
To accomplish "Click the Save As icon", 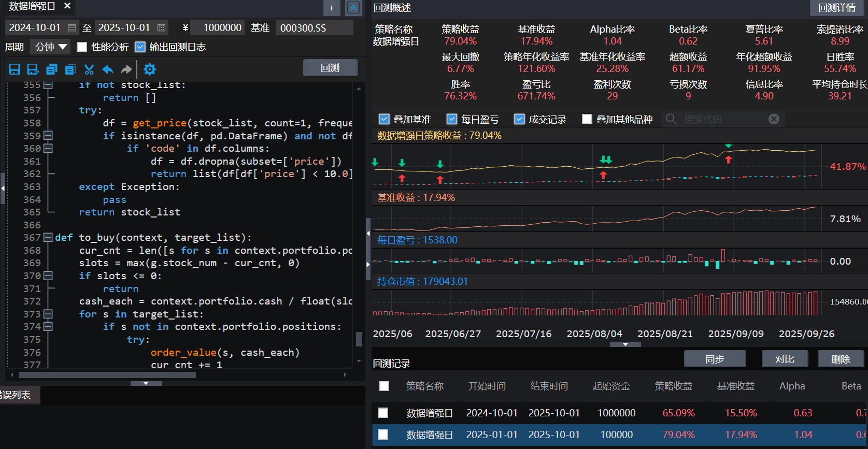I will click(x=33, y=69).
